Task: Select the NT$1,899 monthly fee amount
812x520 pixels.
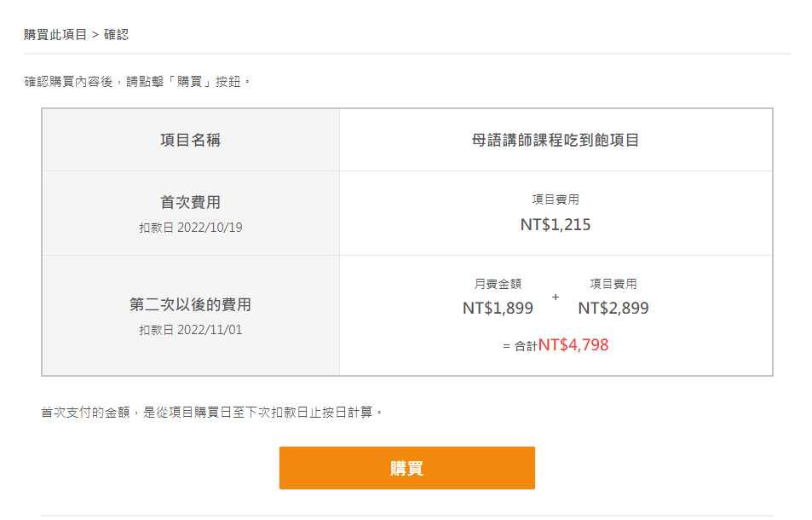Action: (498, 309)
